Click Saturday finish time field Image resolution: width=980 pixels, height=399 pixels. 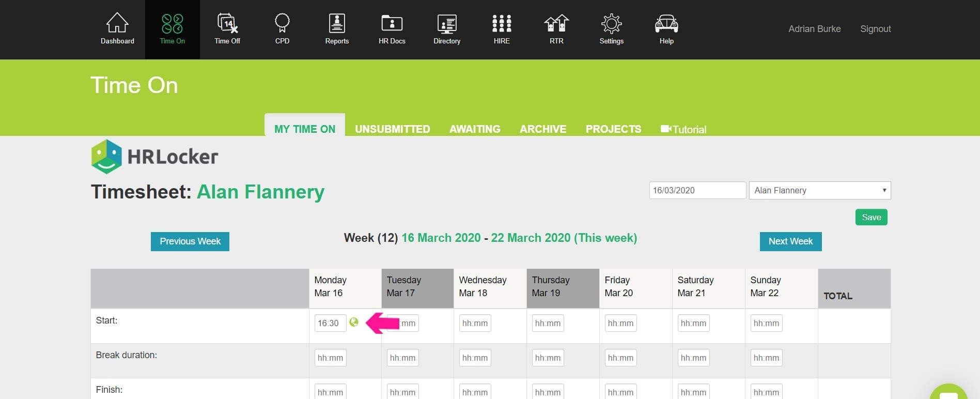click(x=693, y=392)
